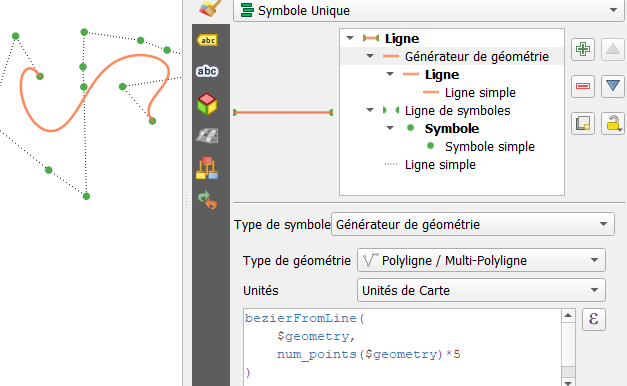627x386 pixels.
Task: Duplicate the current symbol layer
Action: point(583,123)
